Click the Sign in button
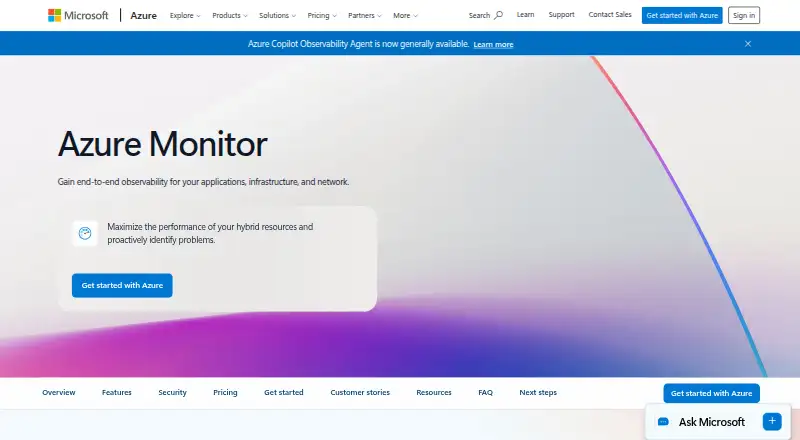 click(x=744, y=15)
